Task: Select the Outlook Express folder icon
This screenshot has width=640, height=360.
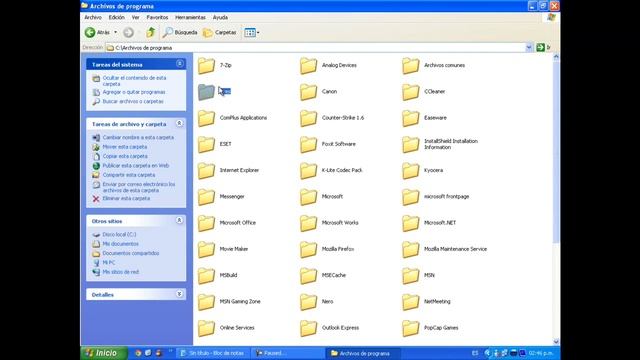Action: pos(308,328)
